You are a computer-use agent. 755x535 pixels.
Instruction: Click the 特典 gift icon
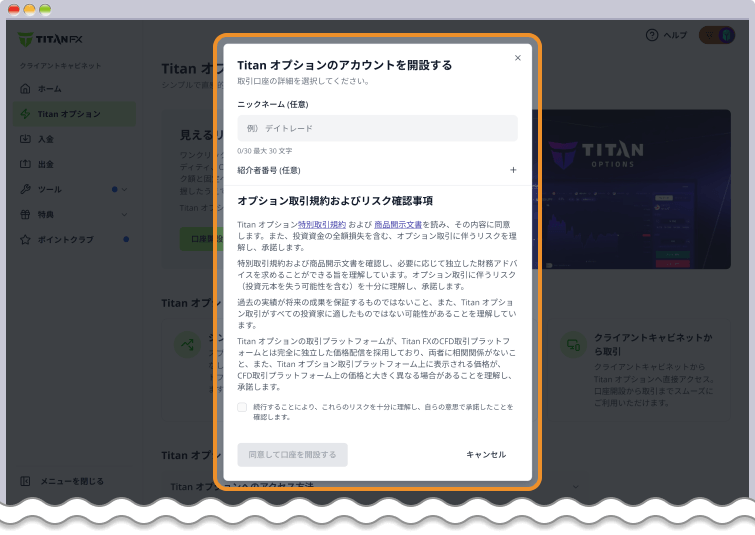pos(26,214)
